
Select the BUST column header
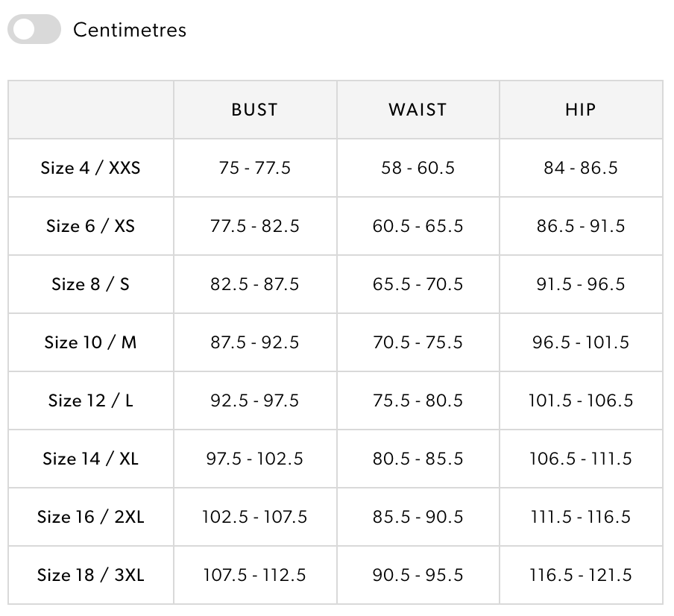(255, 110)
